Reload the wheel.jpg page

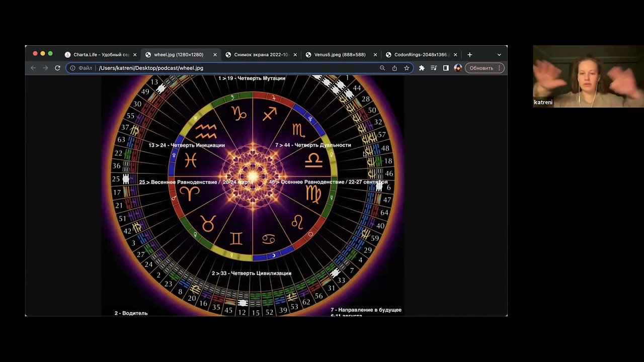point(57,68)
